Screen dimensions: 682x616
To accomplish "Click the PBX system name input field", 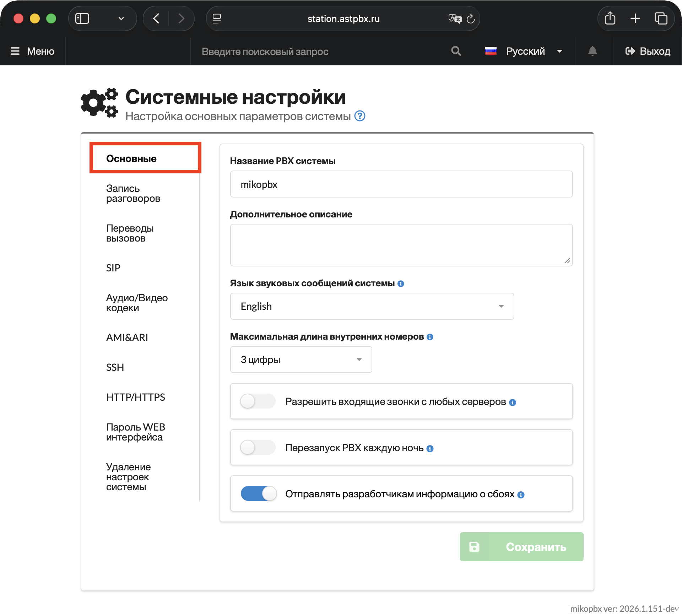I will pyautogui.click(x=401, y=184).
